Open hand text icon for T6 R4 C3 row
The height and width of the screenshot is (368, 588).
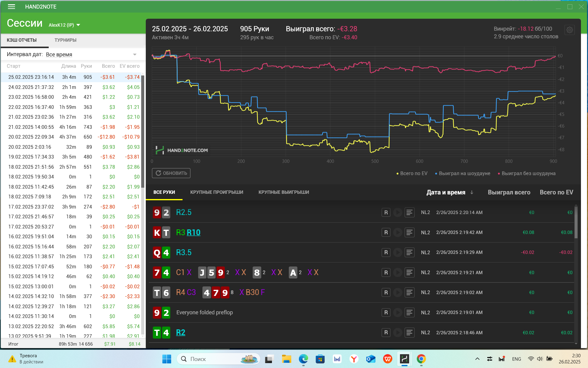tap(409, 293)
